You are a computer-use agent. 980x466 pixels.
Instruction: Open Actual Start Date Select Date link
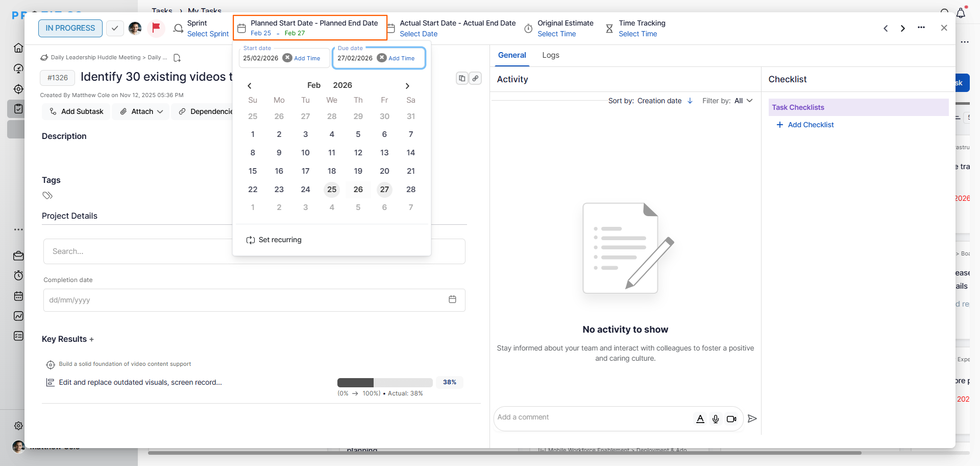pyautogui.click(x=419, y=34)
